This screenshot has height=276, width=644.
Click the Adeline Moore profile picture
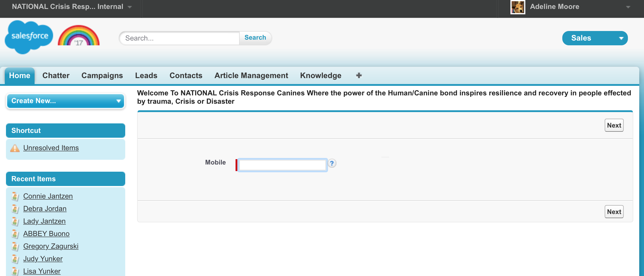[518, 7]
